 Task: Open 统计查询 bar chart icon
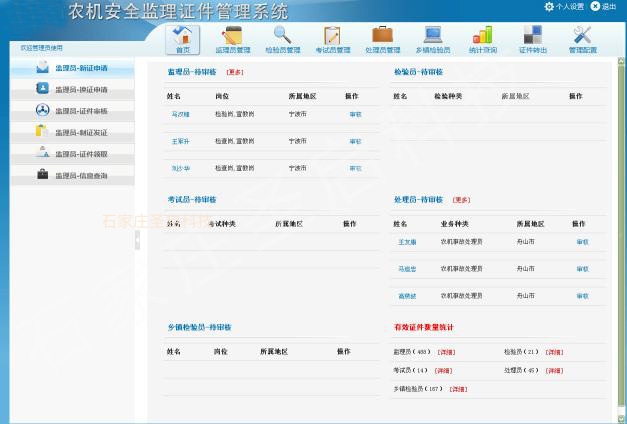(x=483, y=35)
